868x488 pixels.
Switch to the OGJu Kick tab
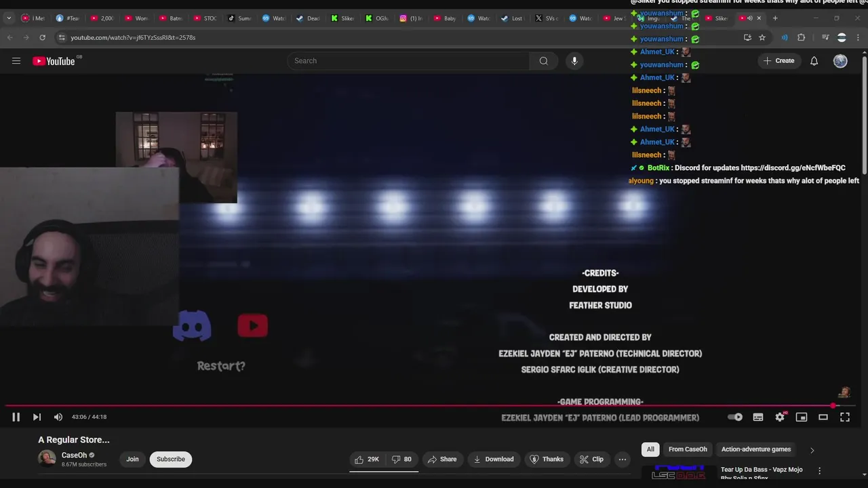click(x=377, y=18)
